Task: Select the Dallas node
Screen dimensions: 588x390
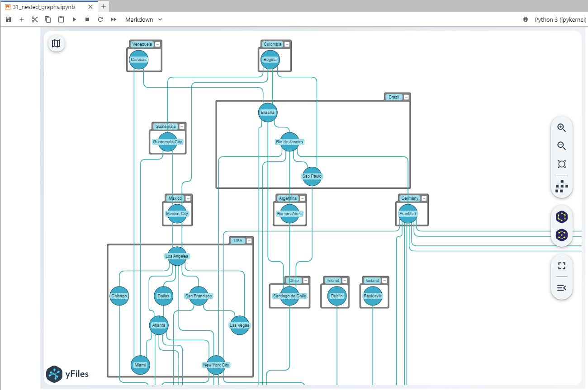Action: 163,296
